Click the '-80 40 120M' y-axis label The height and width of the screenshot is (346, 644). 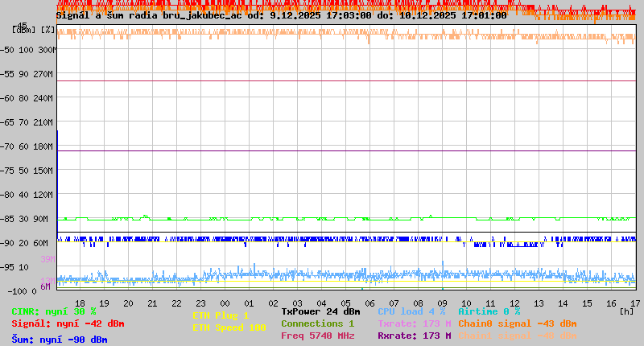point(27,195)
